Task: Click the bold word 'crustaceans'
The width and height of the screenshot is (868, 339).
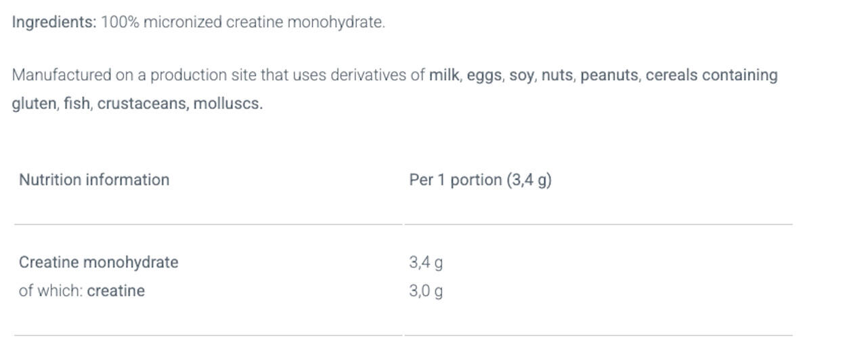Action: (142, 104)
